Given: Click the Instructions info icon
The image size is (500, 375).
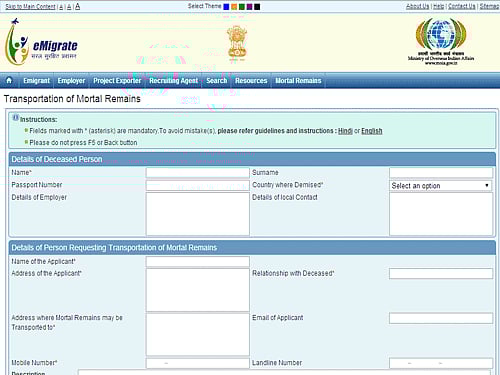Looking at the screenshot, I should (x=16, y=118).
